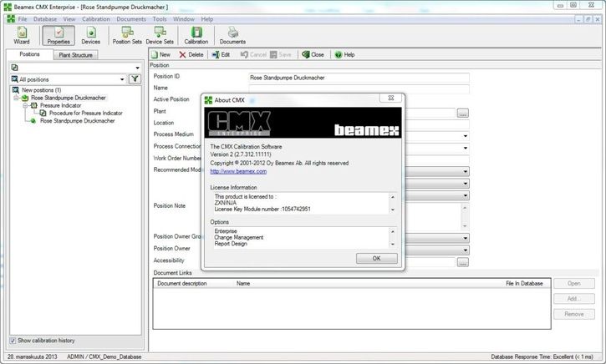Click the Document description column header
Viewport: 606px width, 364px height.
tap(182, 283)
